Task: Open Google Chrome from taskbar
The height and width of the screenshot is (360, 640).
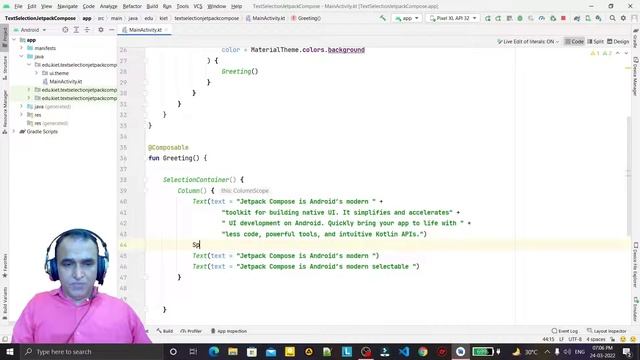Action: click(422, 351)
